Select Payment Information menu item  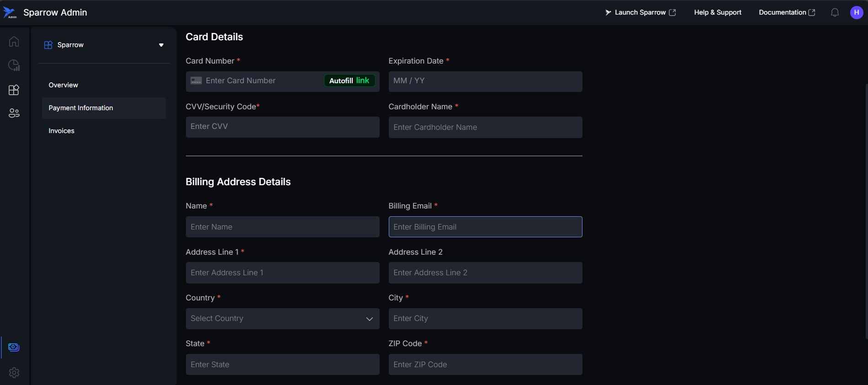(81, 108)
